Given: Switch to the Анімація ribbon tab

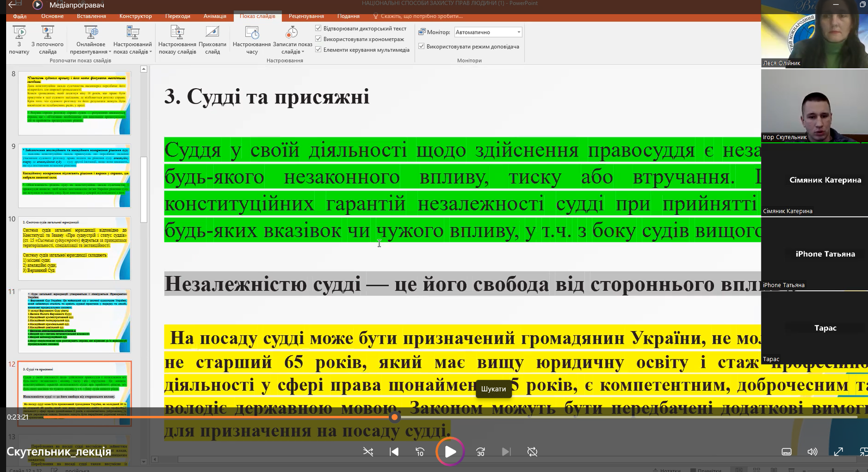Looking at the screenshot, I should click(215, 16).
